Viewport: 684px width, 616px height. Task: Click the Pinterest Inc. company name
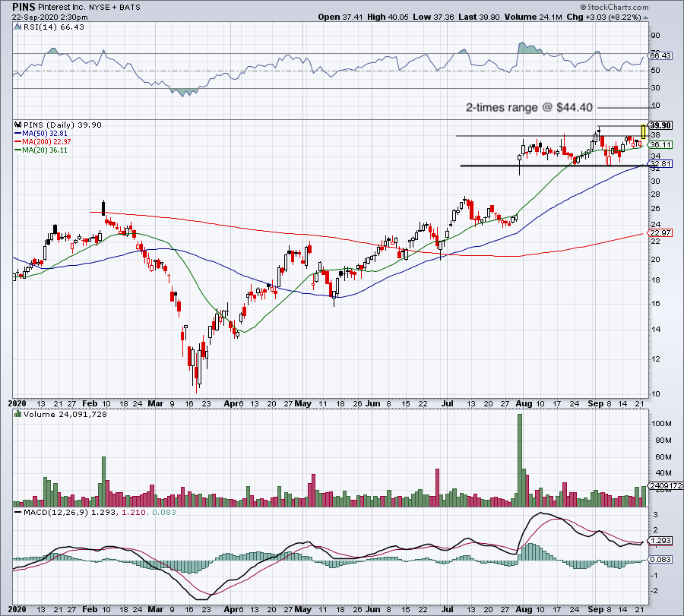pyautogui.click(x=62, y=8)
